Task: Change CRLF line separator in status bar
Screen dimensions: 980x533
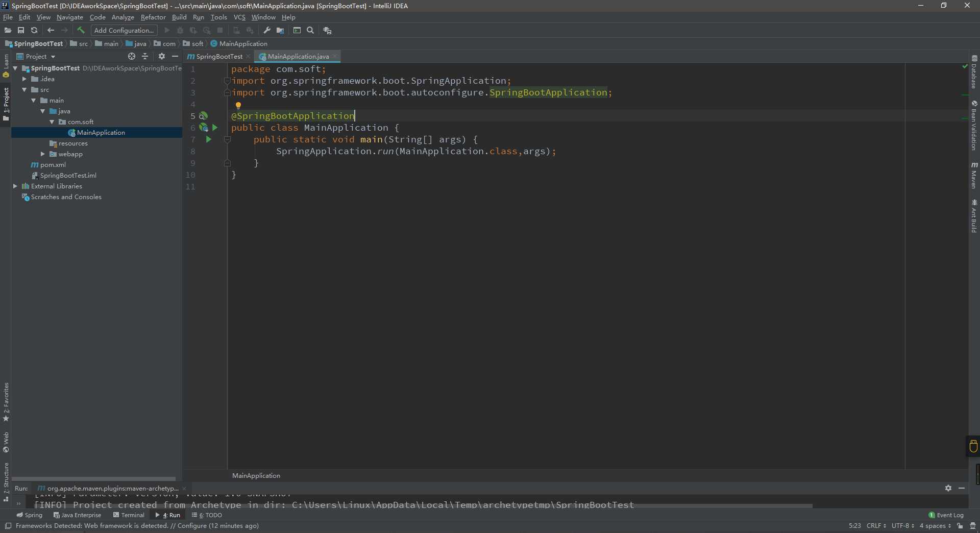Action: [876, 526]
